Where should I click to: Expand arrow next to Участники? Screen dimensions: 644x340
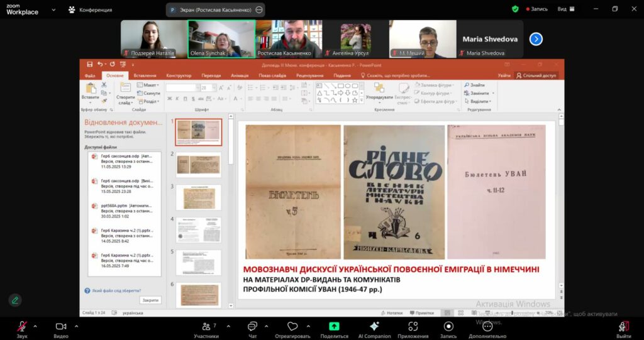pos(228,326)
